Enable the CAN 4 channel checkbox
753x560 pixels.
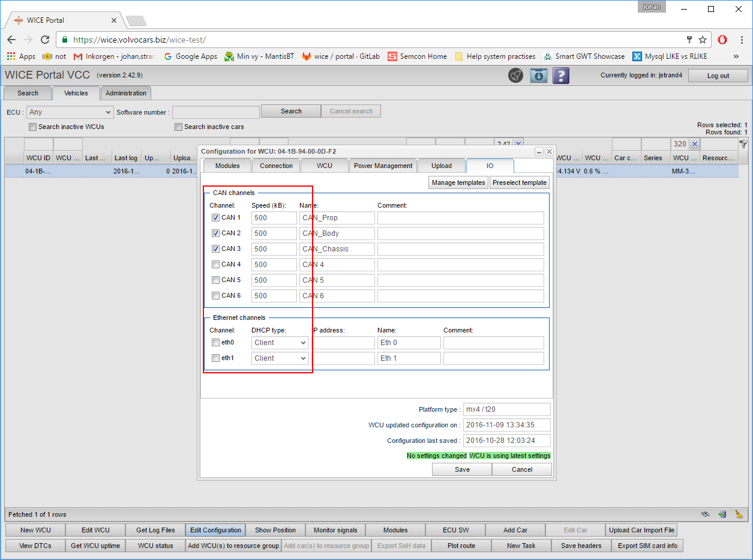pos(215,265)
